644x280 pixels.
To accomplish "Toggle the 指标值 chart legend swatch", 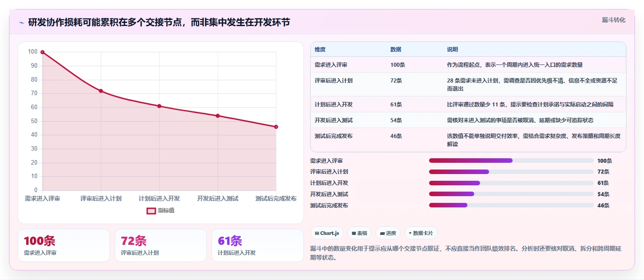I will click(x=151, y=211).
